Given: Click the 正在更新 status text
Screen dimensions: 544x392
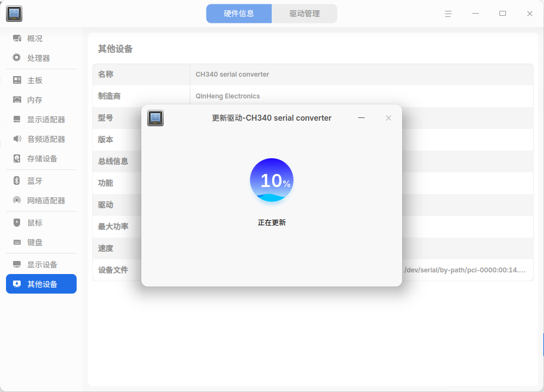Looking at the screenshot, I should [x=272, y=222].
